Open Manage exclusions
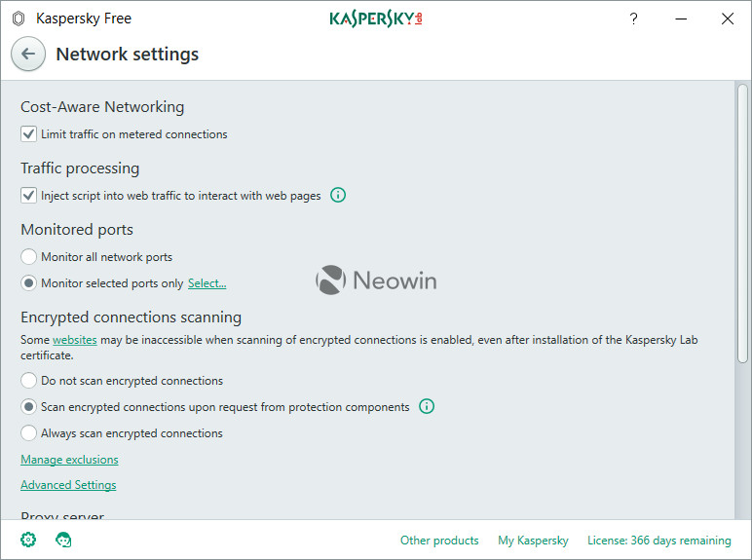This screenshot has width=752, height=560. point(69,460)
